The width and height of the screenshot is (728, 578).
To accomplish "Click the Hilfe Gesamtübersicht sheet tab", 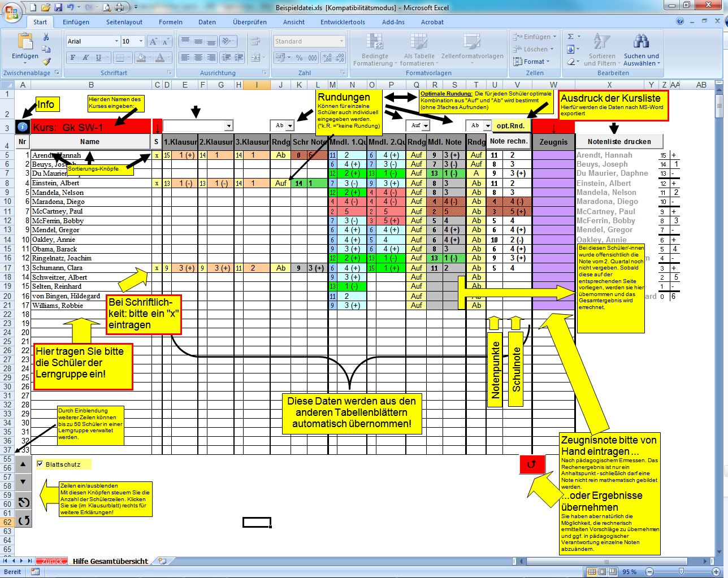I will click(110, 561).
